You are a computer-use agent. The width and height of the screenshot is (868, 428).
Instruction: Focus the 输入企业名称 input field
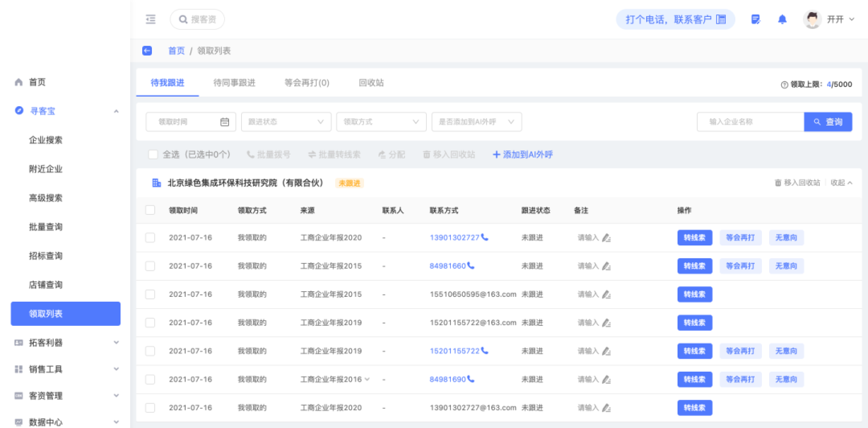(x=750, y=122)
